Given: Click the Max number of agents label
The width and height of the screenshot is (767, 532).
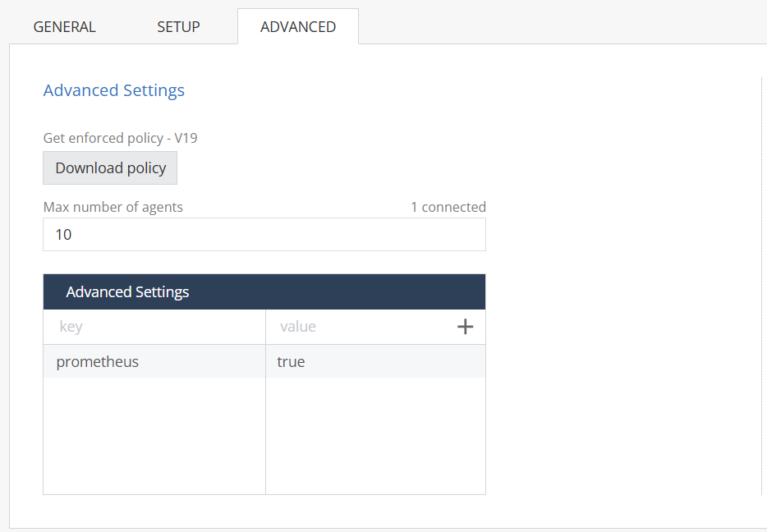Looking at the screenshot, I should click(x=113, y=207).
